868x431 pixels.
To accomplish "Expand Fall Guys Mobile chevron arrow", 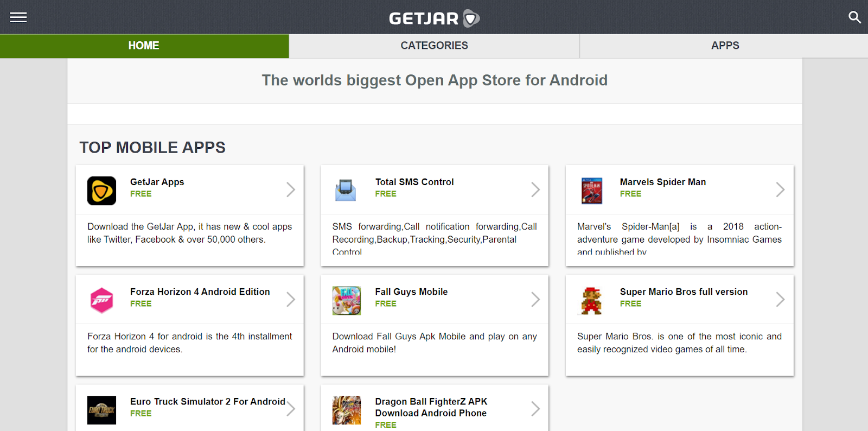I will point(535,299).
